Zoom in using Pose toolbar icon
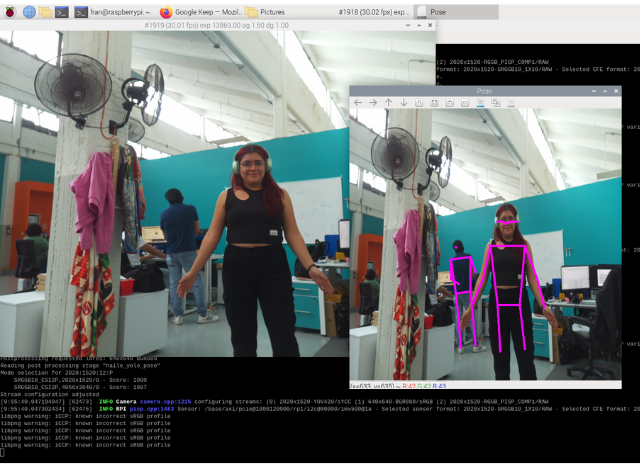 point(449,103)
